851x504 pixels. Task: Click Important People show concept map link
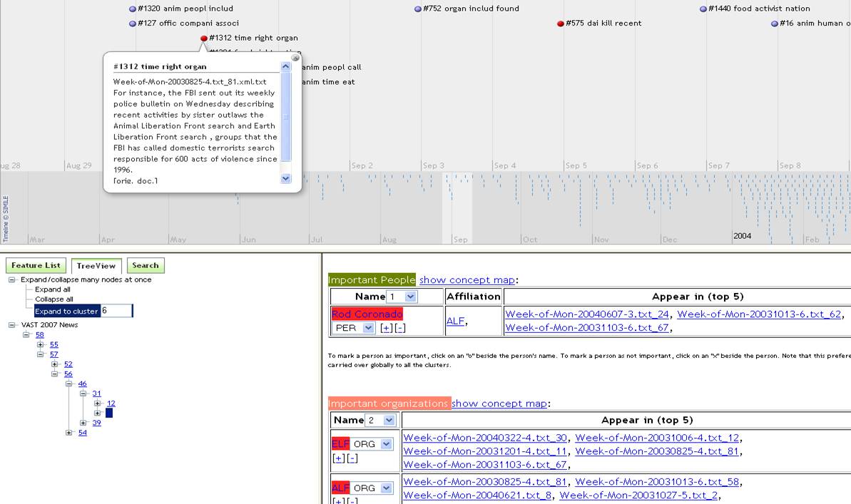click(x=467, y=280)
